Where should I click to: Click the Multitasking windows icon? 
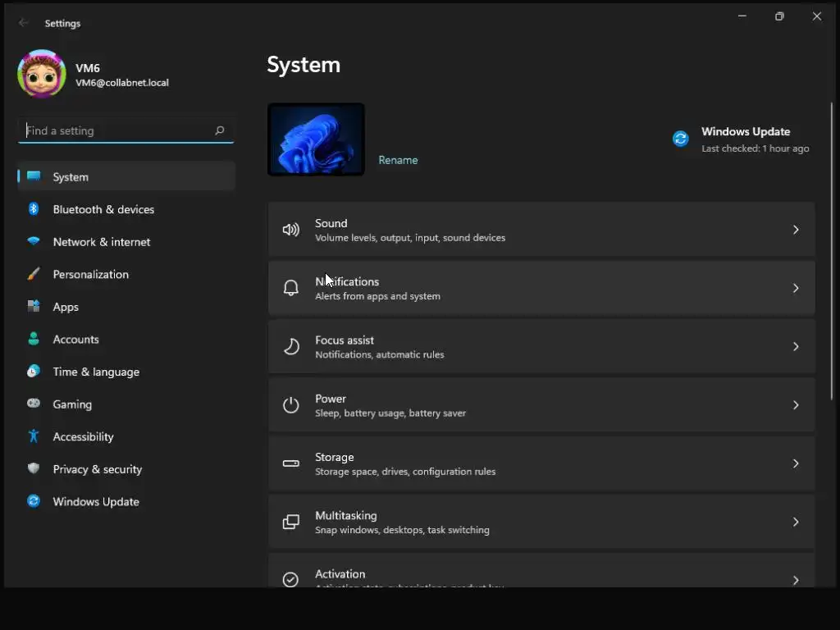[291, 522]
